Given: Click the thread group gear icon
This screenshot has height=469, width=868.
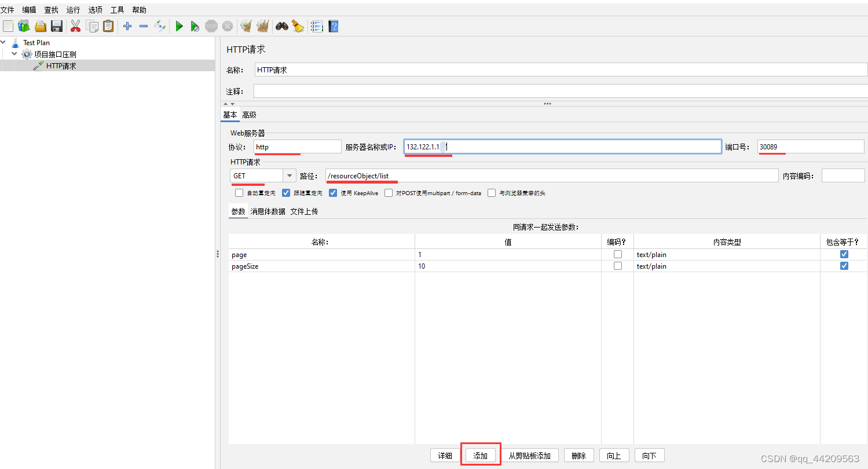Looking at the screenshot, I should coord(27,54).
